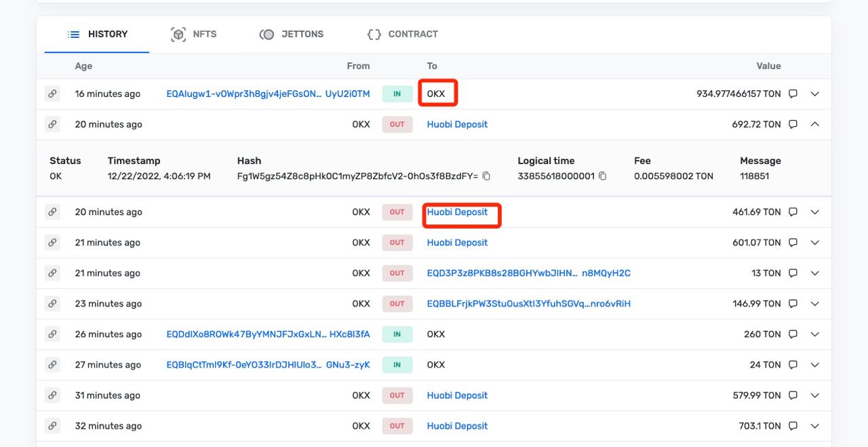Expand details of the 13 TON transaction

click(x=815, y=273)
